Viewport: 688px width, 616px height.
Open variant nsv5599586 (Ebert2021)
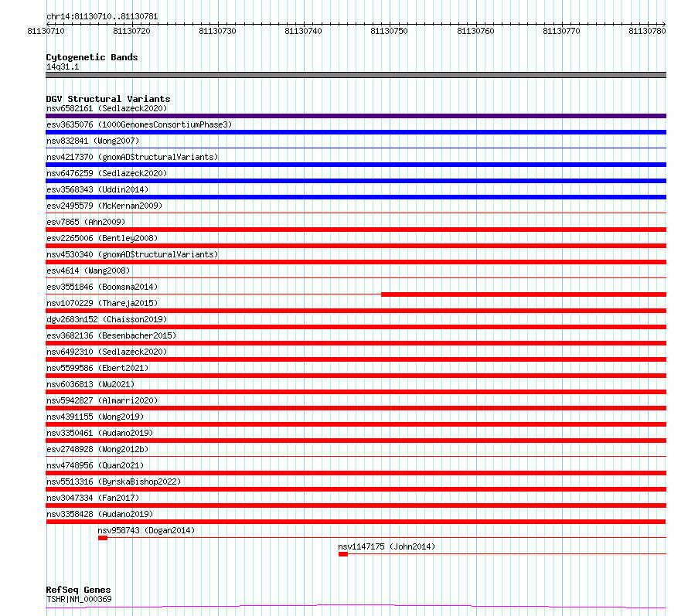[x=97, y=368]
